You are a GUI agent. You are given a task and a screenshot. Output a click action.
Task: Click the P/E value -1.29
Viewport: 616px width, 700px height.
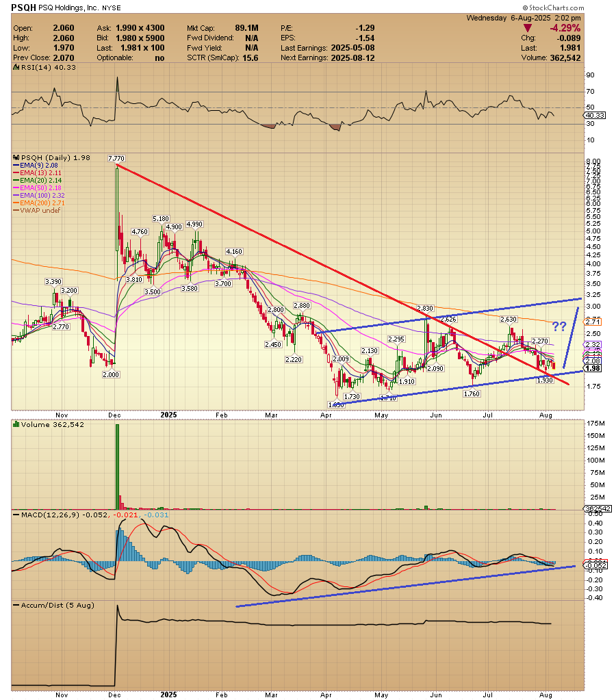[365, 28]
